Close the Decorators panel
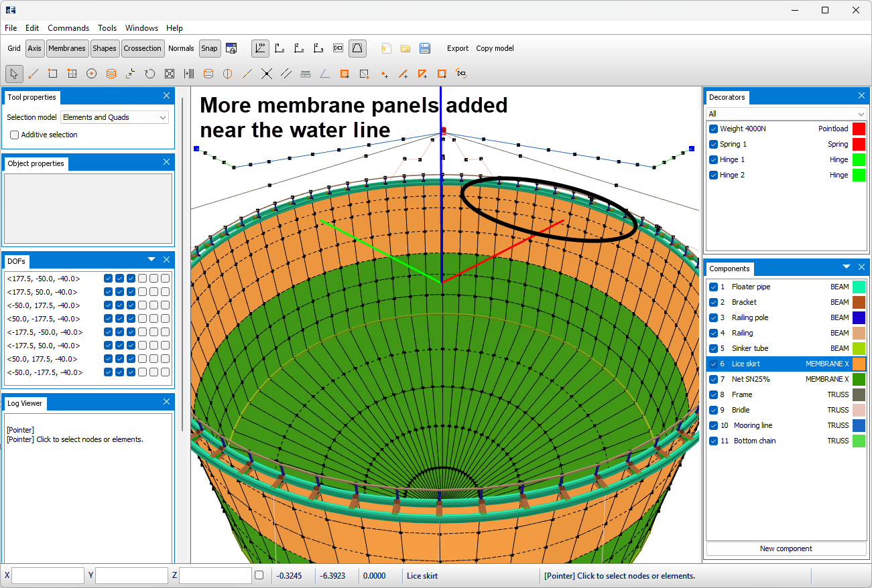The height and width of the screenshot is (588, 872). [x=862, y=96]
